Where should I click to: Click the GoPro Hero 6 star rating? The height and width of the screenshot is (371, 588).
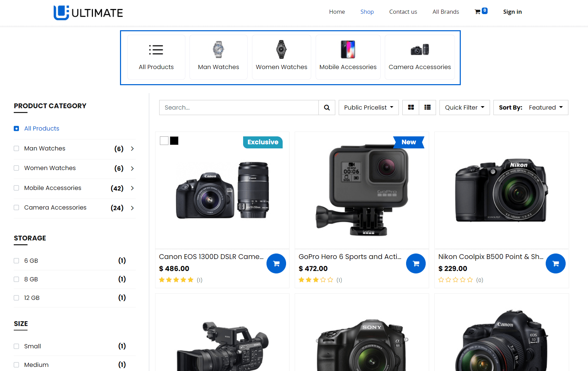(316, 280)
